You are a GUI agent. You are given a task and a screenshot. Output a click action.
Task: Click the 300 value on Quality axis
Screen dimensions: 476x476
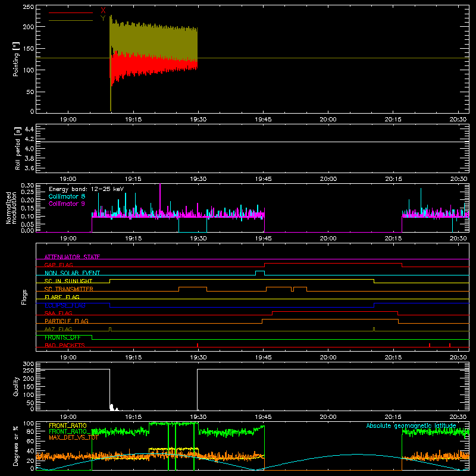point(29,364)
